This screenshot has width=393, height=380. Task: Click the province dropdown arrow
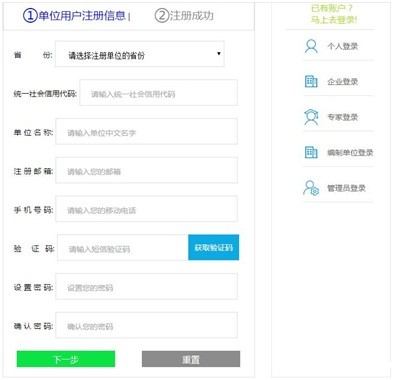click(219, 53)
